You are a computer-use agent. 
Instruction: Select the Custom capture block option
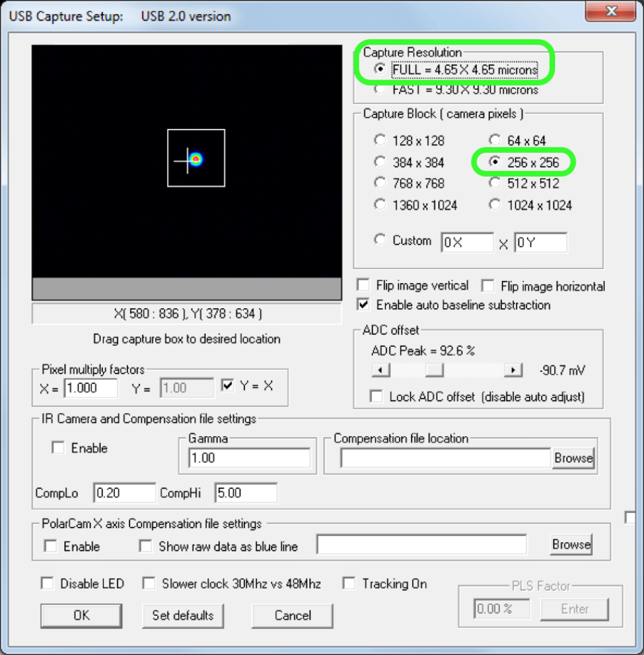pyautogui.click(x=380, y=240)
